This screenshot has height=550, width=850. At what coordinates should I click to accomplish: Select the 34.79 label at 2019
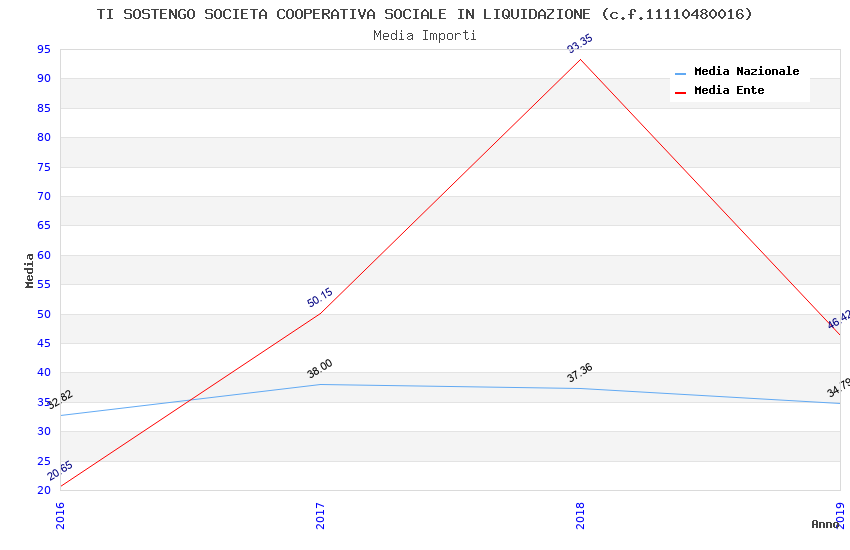(x=838, y=388)
